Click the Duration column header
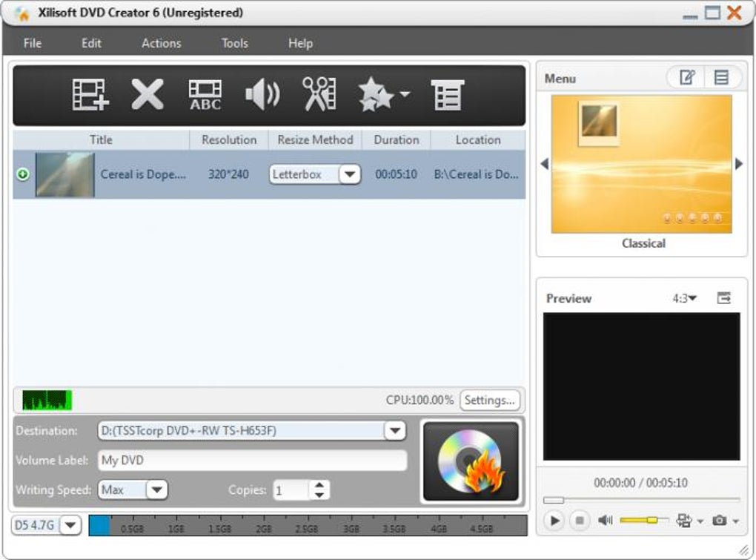 click(x=397, y=140)
